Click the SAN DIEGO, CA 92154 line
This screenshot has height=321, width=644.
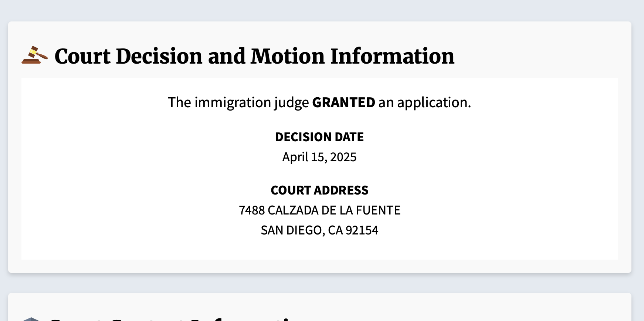[319, 230]
